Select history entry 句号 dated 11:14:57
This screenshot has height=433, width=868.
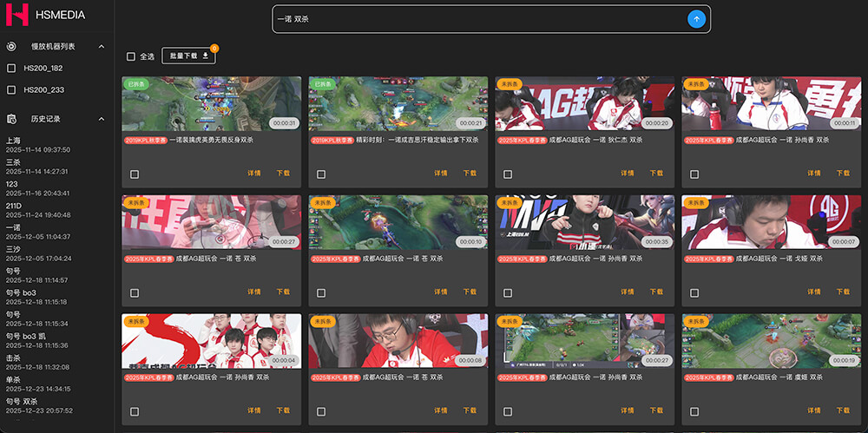[39, 275]
